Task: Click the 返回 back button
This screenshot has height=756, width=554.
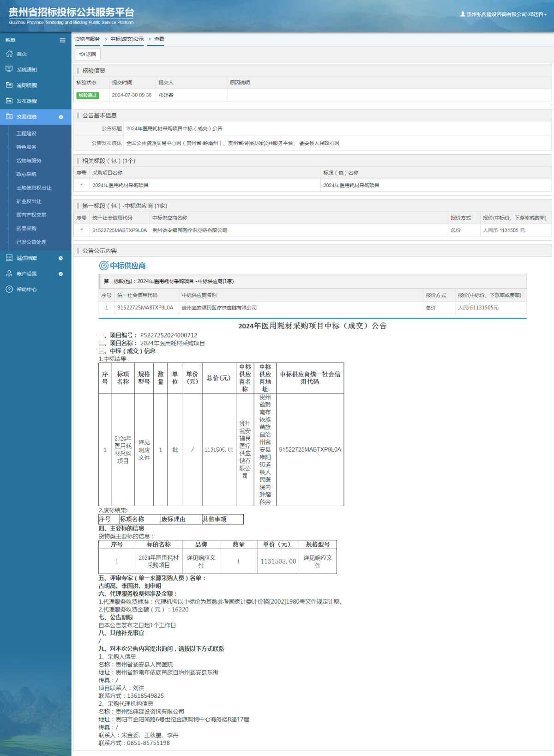Action: [x=88, y=54]
